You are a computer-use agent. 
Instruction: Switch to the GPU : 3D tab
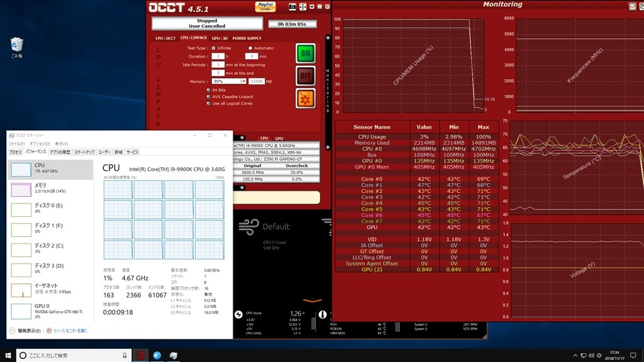click(219, 38)
